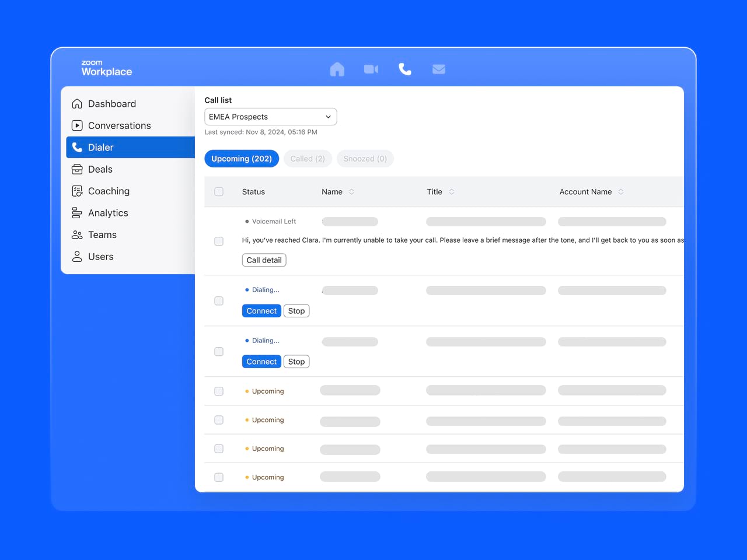Click Stop on the second Dialing call
747x560 pixels.
point(296,361)
